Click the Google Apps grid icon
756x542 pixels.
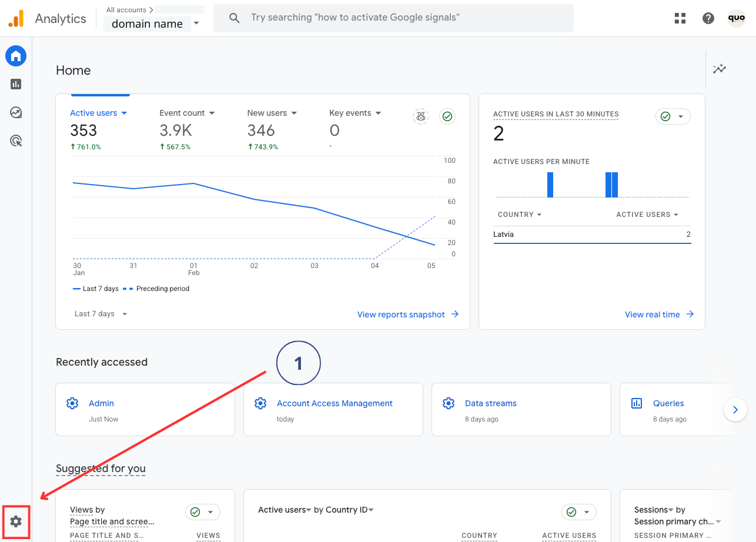coord(680,18)
